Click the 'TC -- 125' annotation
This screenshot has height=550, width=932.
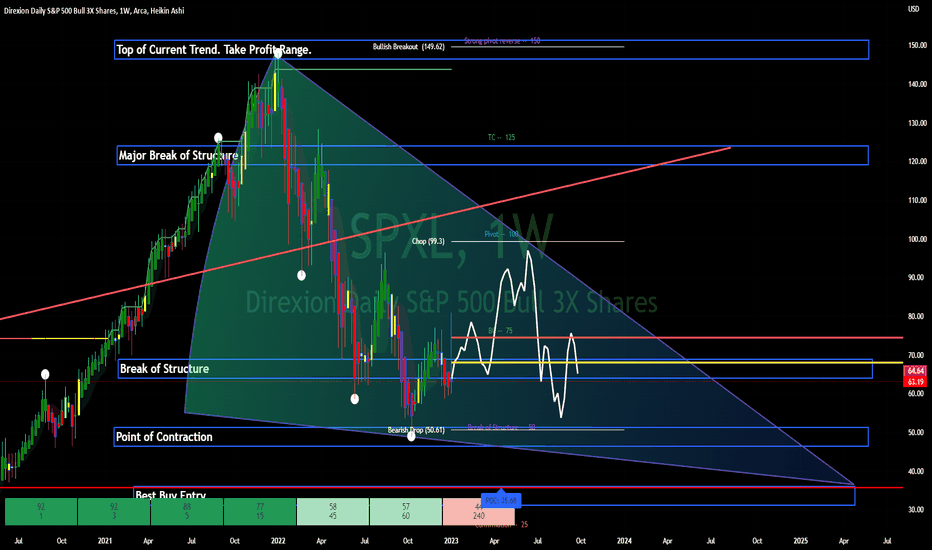501,137
